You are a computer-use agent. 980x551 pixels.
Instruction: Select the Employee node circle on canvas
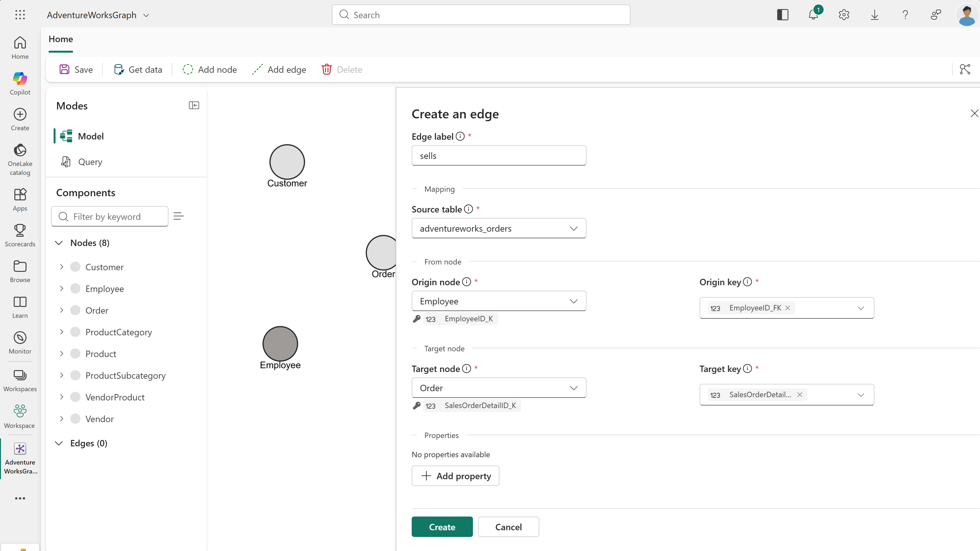pos(280,343)
